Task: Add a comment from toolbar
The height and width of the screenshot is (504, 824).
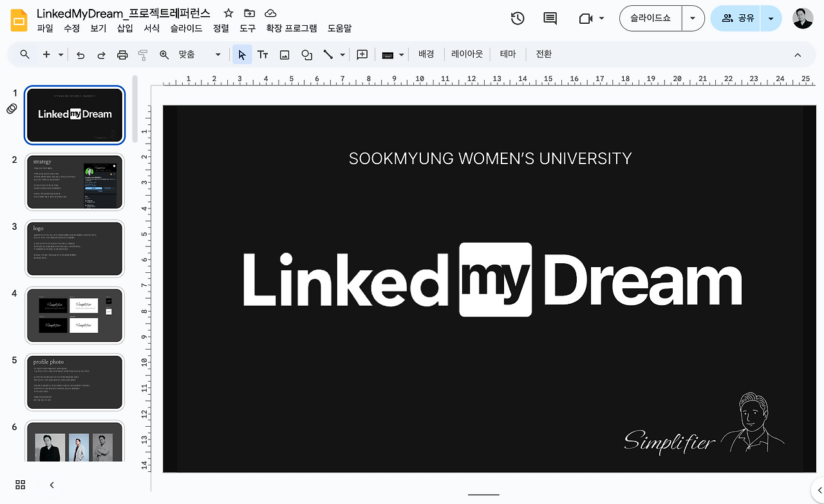Action: pyautogui.click(x=362, y=55)
